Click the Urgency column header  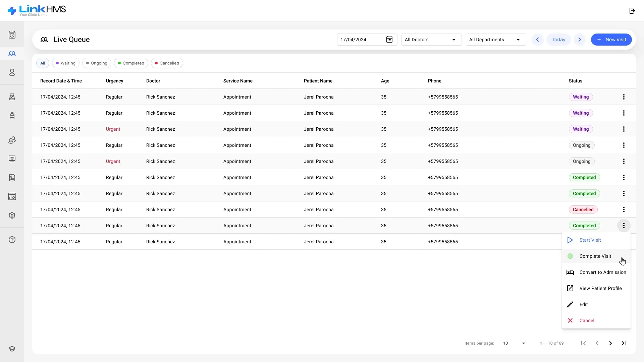point(114,81)
